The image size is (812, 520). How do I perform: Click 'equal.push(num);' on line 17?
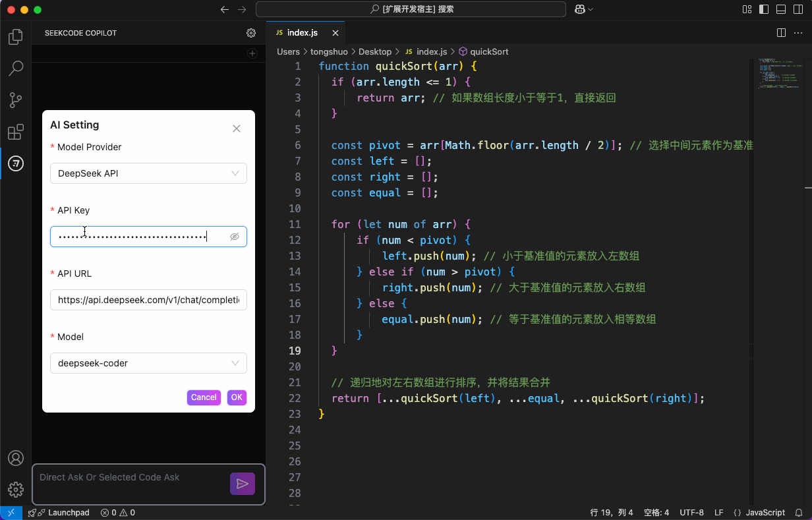click(x=432, y=319)
